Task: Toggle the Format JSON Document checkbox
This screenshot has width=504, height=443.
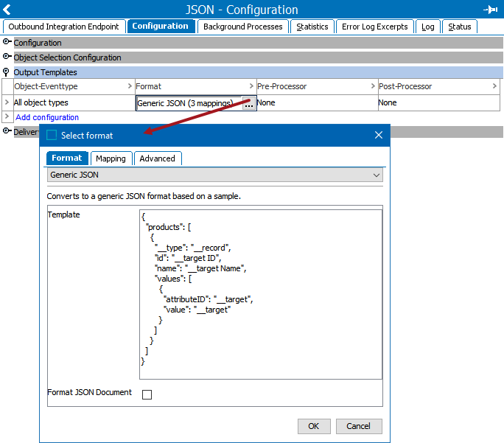Action: [x=147, y=394]
